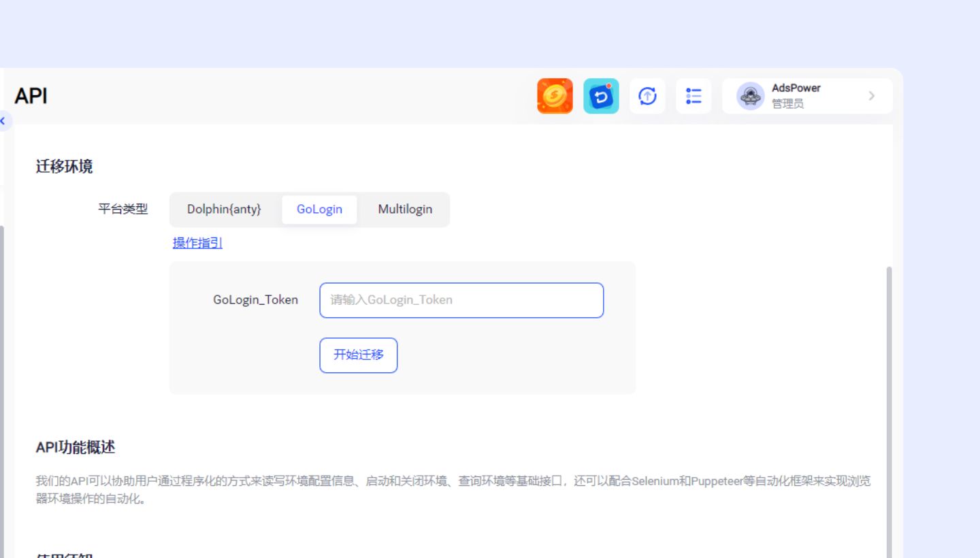The width and height of the screenshot is (980, 558).
Task: Focus the GoLogin_Token input field
Action: click(x=461, y=300)
